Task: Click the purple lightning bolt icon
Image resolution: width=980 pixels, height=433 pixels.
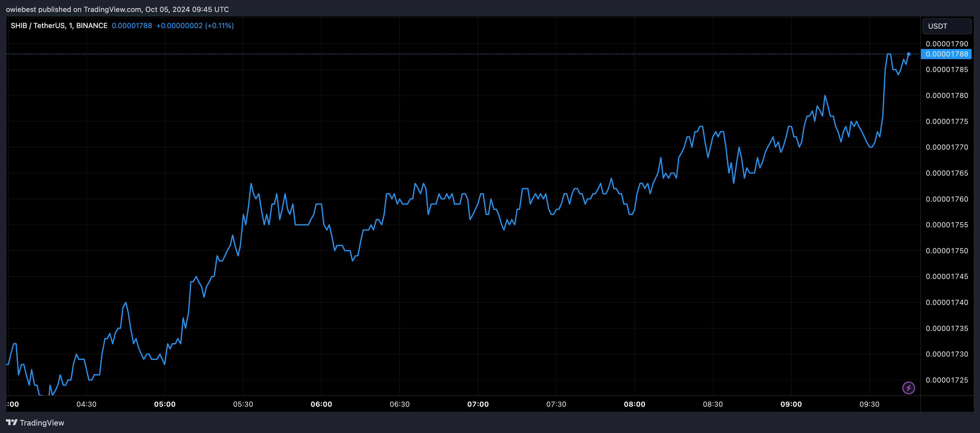Action: pyautogui.click(x=908, y=388)
